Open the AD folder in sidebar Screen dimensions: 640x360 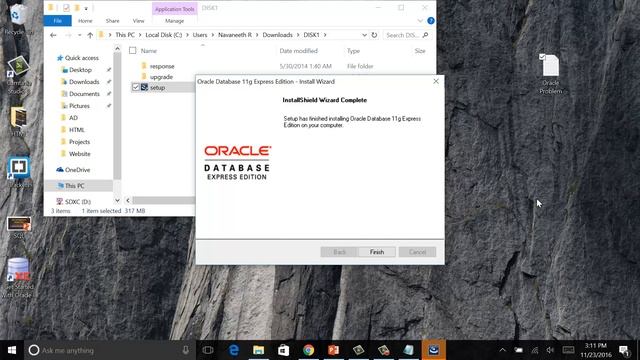73,118
